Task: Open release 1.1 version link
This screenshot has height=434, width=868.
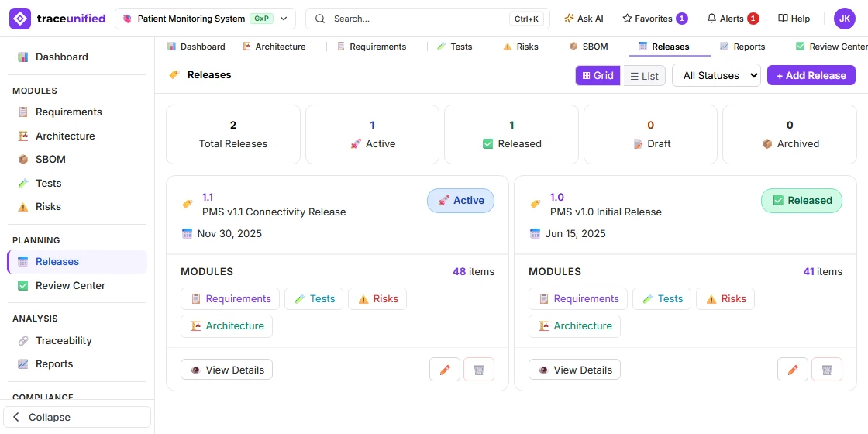Action: [208, 197]
